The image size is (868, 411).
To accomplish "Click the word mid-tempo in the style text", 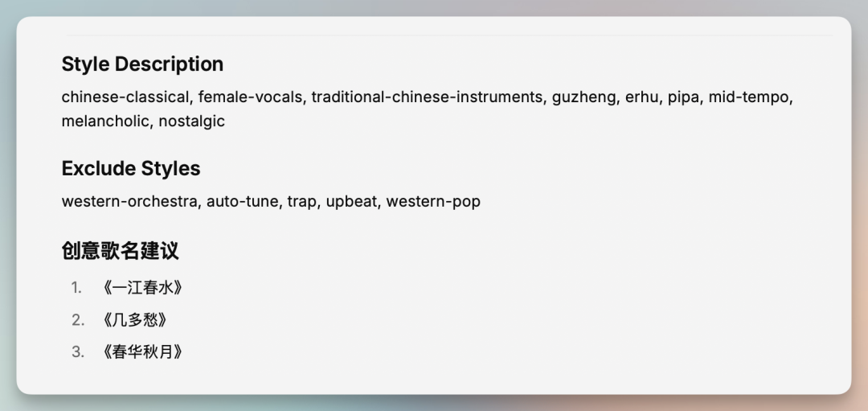I will click(x=750, y=97).
